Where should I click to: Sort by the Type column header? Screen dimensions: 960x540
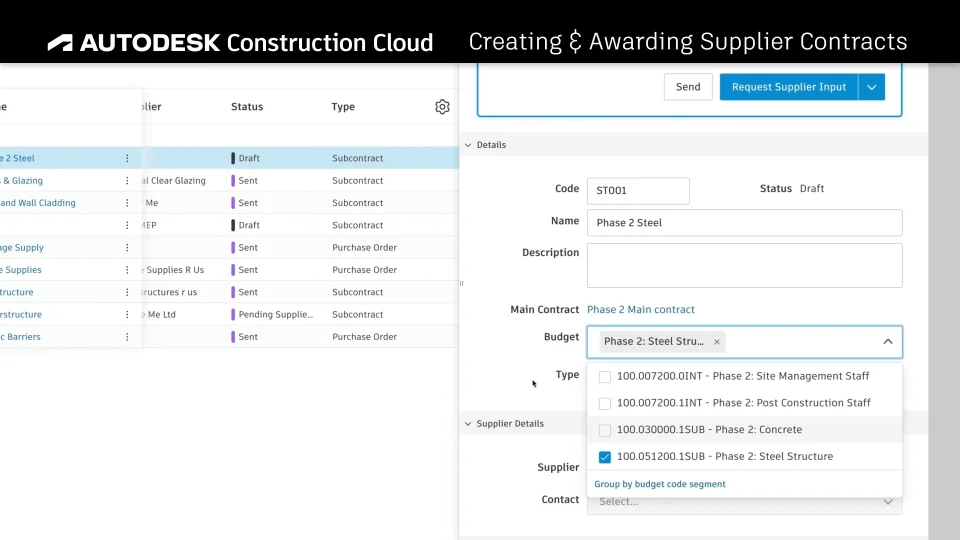pos(343,107)
